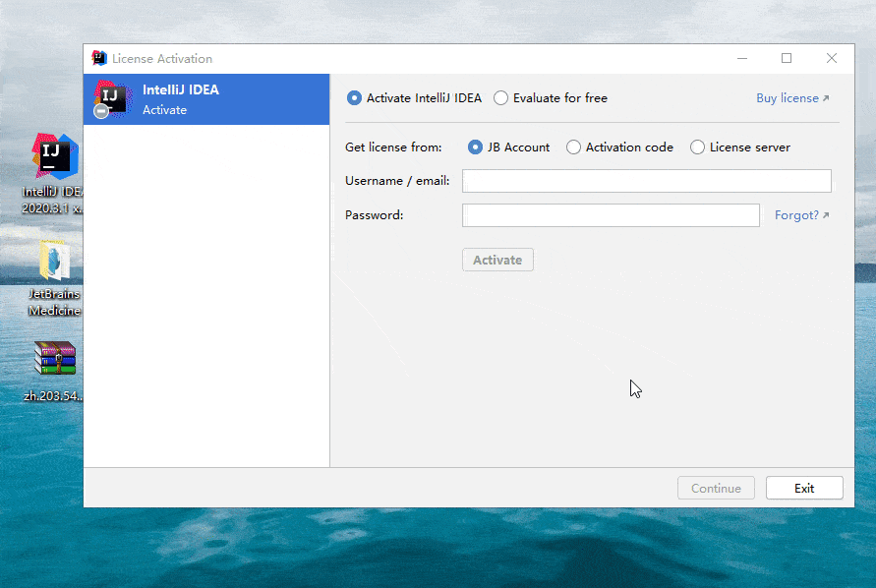Exit the License Activation dialog

(804, 488)
